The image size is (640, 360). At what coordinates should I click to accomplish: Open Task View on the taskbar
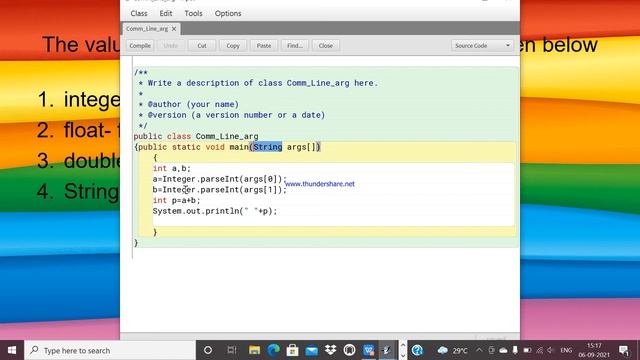click(232, 350)
